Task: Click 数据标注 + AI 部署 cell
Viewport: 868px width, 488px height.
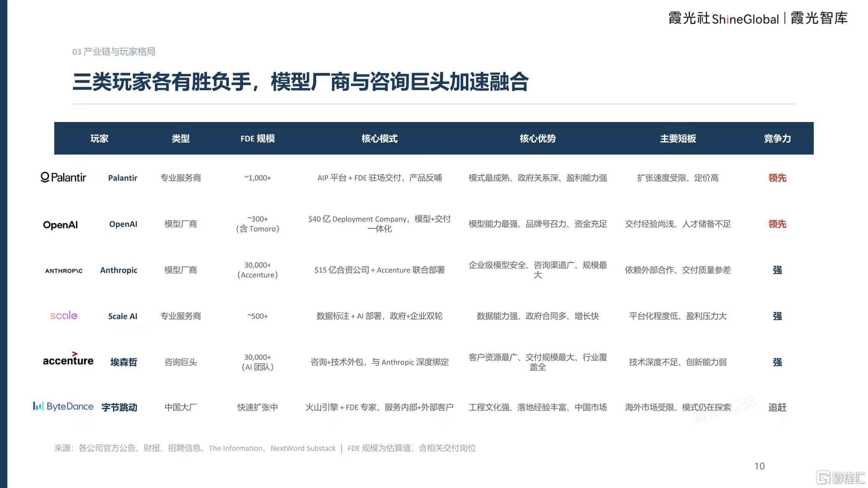Action: (379, 316)
